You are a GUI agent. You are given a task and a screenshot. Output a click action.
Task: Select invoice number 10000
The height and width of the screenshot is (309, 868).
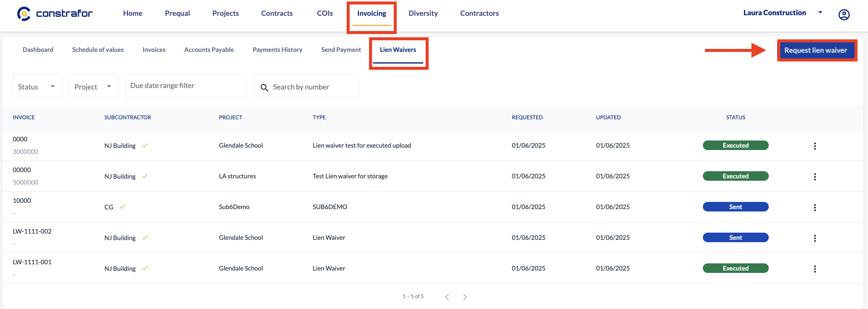21,200
